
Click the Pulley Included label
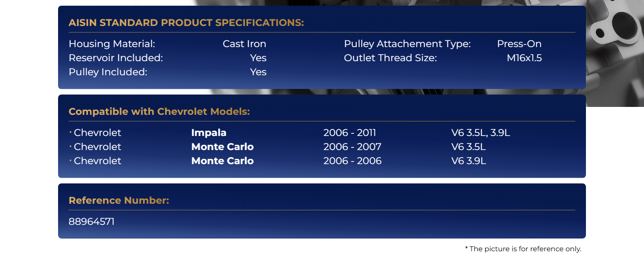point(108,72)
